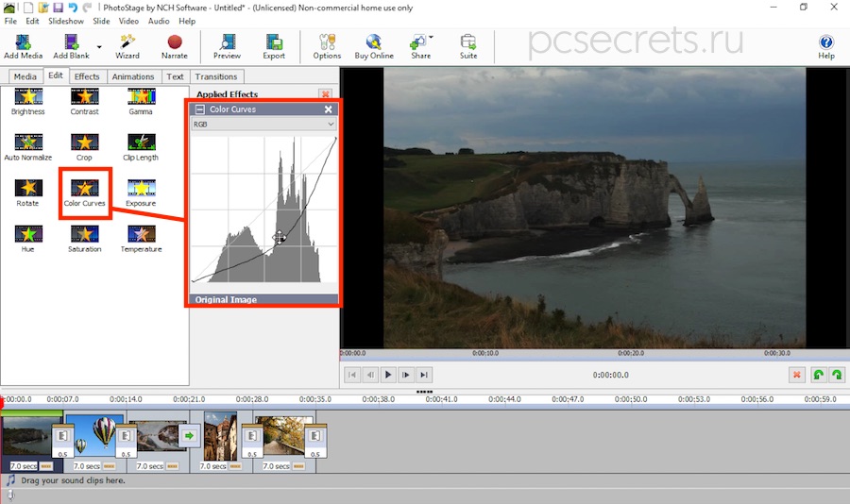The height and width of the screenshot is (504, 850).
Task: Switch to the Animations tab
Action: [133, 76]
